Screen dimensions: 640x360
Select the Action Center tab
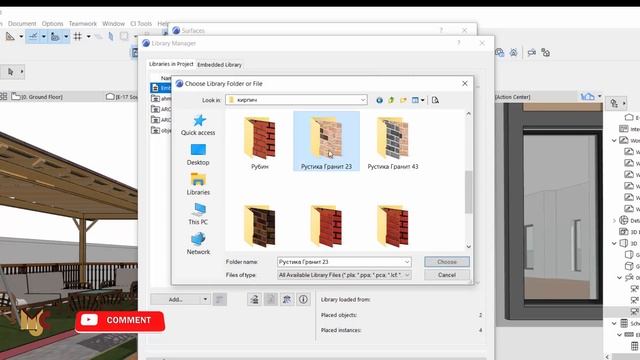point(513,97)
